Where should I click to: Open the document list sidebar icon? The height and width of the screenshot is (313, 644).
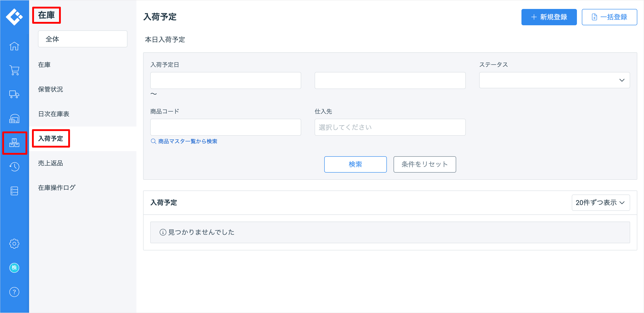point(14,191)
